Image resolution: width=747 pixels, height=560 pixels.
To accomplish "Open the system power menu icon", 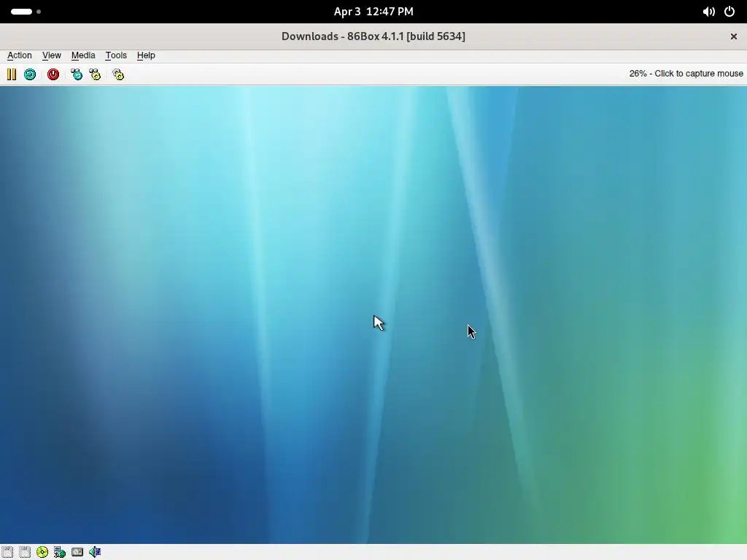I will [729, 12].
